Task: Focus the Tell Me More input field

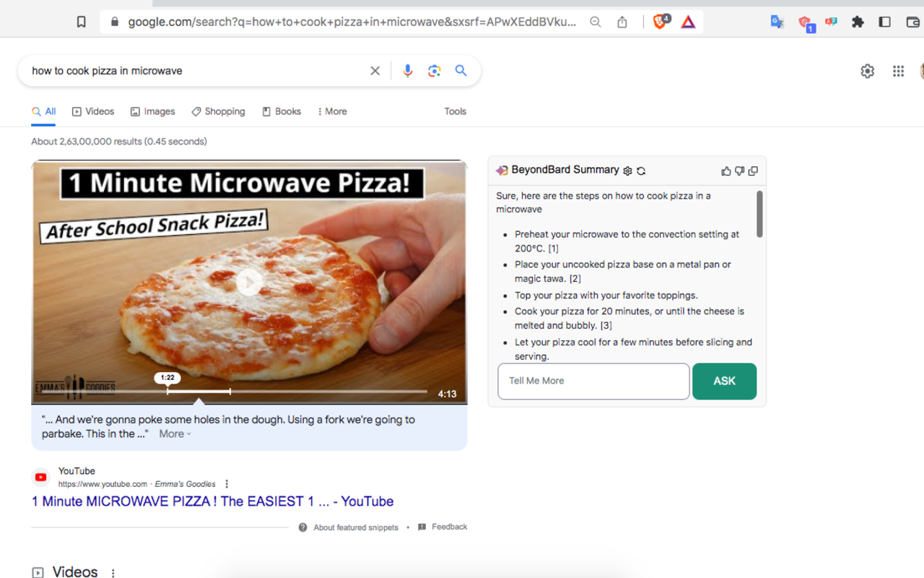Action: pos(593,381)
